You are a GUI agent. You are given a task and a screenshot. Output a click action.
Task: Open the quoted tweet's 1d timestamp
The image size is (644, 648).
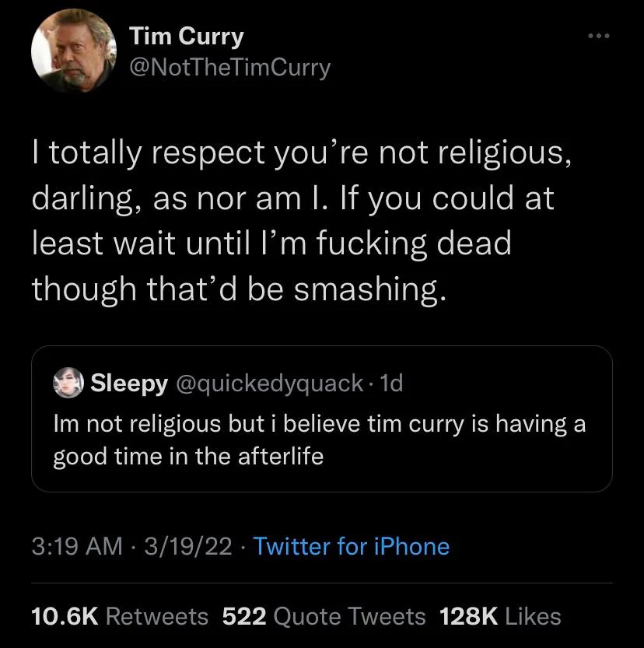coord(390,383)
